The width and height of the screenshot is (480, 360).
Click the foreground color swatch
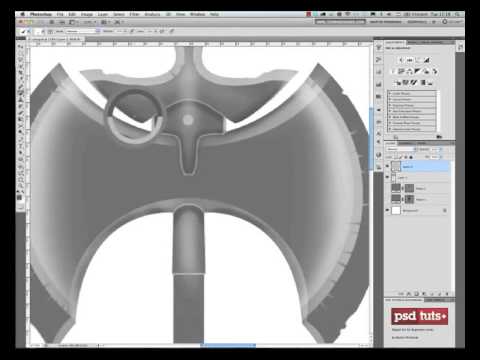19,197
